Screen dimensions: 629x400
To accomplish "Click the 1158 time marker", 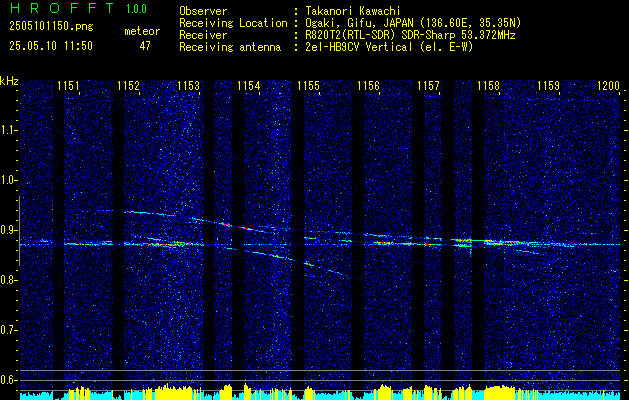I will [488, 85].
